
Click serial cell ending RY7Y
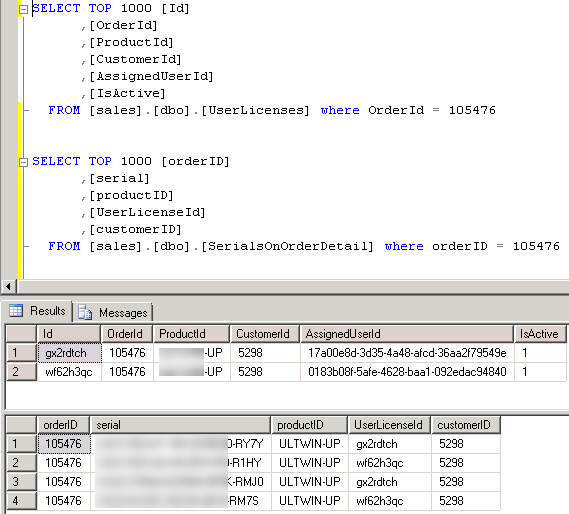coord(181,444)
